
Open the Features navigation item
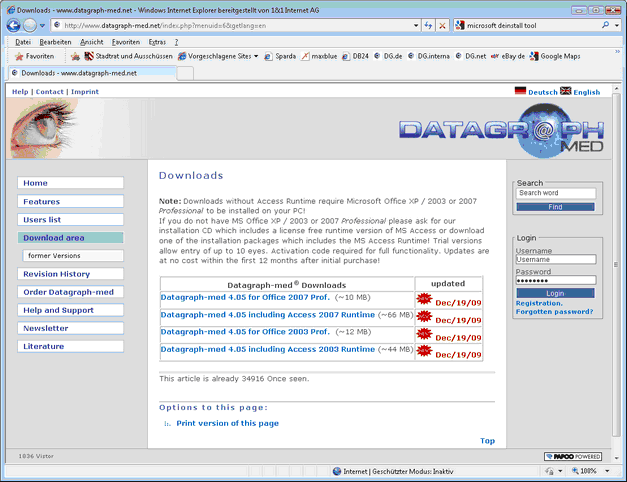[x=70, y=201]
